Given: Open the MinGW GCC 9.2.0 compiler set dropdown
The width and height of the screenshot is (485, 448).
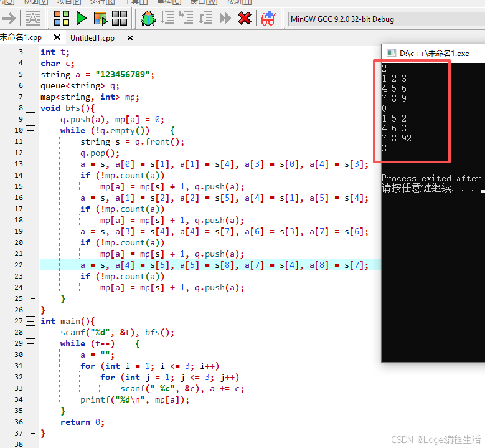Looking at the screenshot, I should coord(387,19).
